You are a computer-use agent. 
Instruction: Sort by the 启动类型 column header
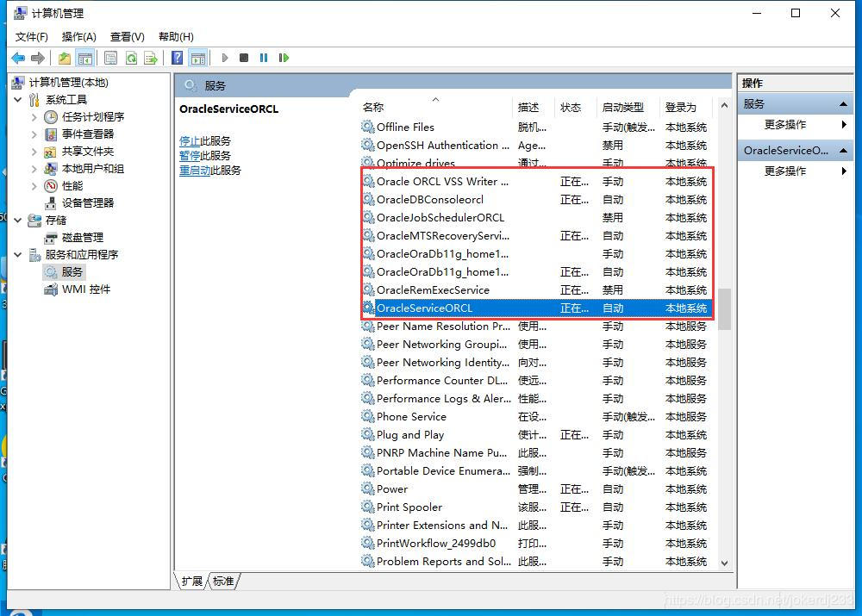click(x=628, y=107)
